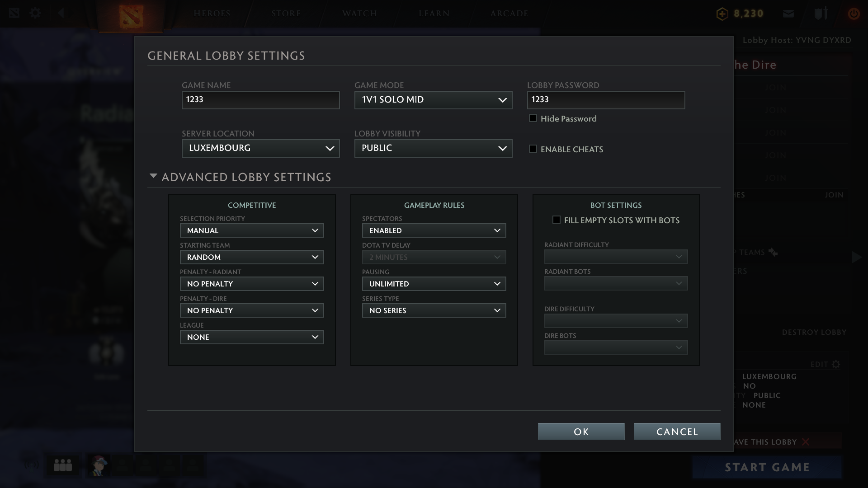The height and width of the screenshot is (488, 868).
Task: Open the Heroes tab
Action: coord(212,14)
